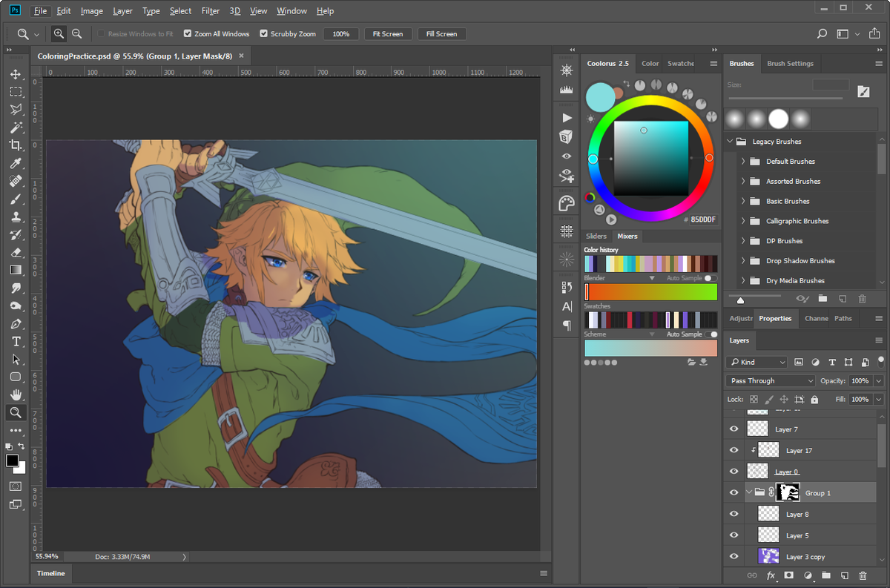Enable Resize Windows to Fit checkbox
The width and height of the screenshot is (890, 588).
coord(101,34)
